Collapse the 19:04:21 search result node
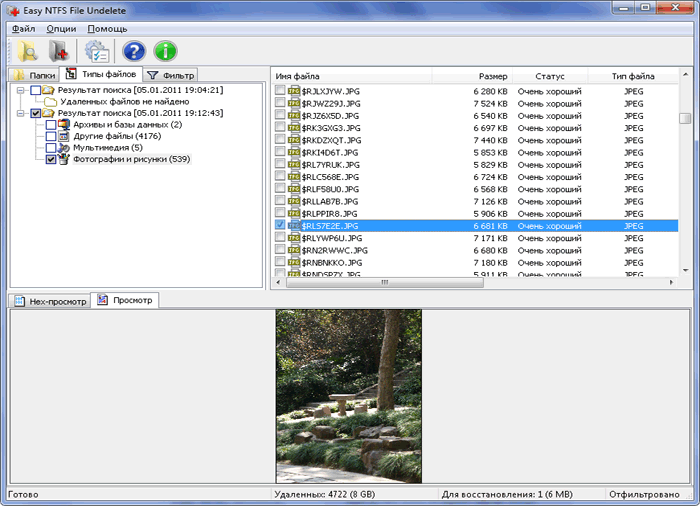Image resolution: width=700 pixels, height=506 pixels. tap(21, 90)
